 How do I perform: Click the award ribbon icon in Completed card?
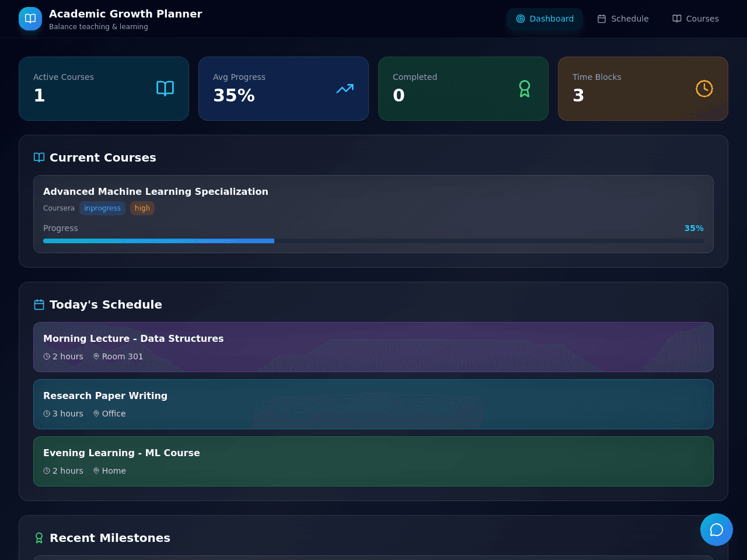525,89
